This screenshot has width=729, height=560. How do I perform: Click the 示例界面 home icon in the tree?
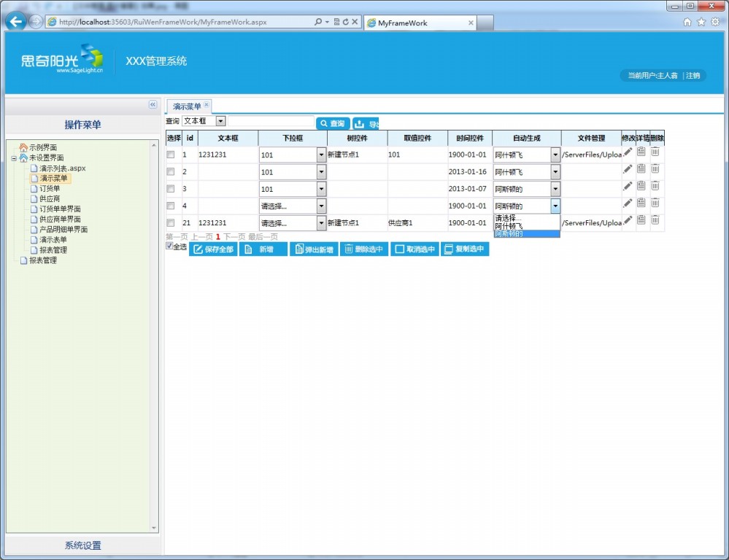click(23, 147)
